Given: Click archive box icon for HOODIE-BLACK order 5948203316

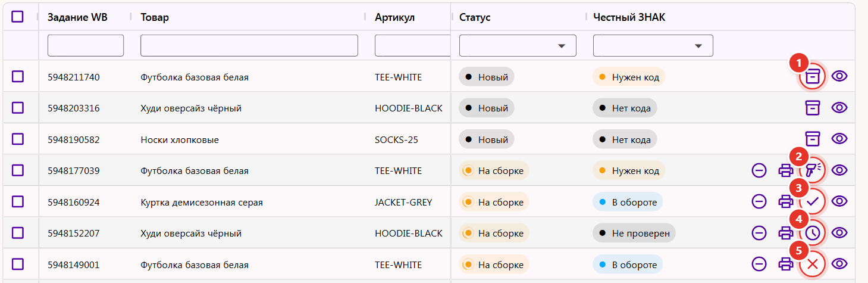Looking at the screenshot, I should click(812, 107).
